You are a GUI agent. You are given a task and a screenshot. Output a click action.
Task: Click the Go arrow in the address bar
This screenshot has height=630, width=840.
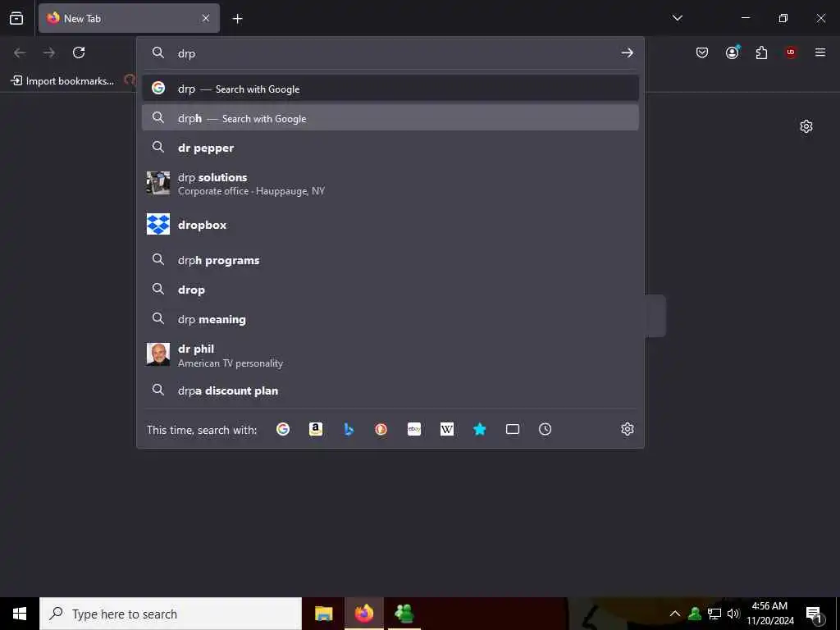(628, 53)
